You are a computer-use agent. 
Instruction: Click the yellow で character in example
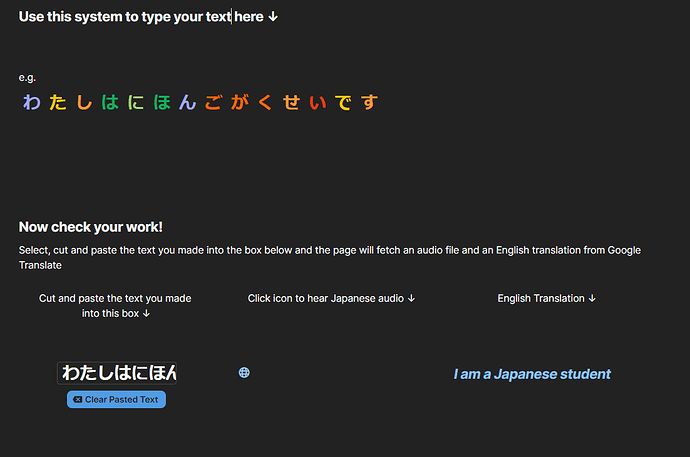point(344,102)
